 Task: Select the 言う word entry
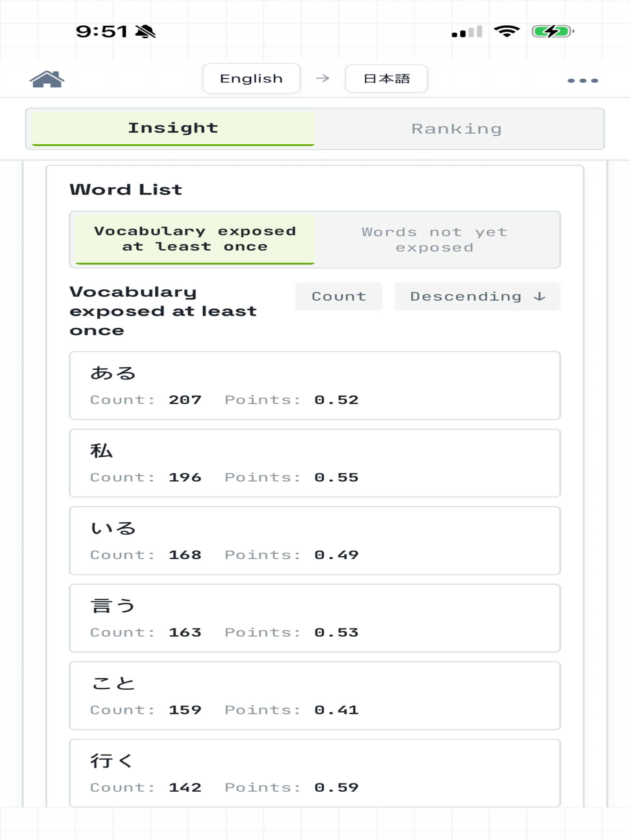tap(315, 618)
